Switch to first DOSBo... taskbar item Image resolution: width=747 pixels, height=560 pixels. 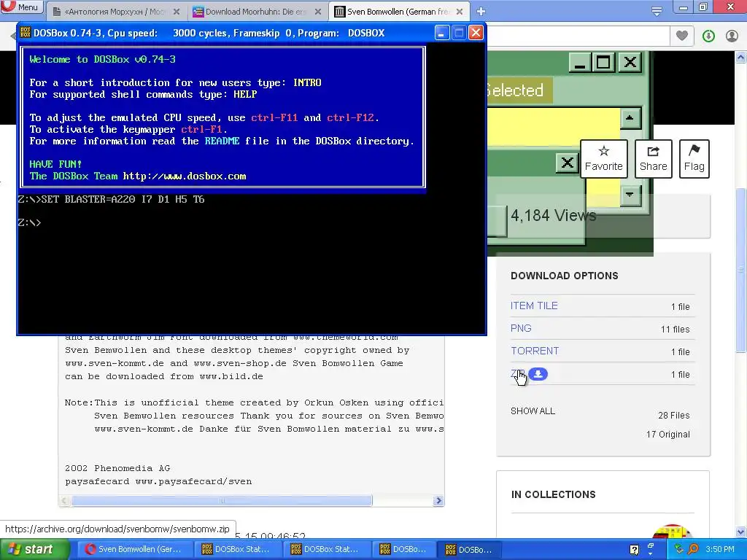point(403,550)
